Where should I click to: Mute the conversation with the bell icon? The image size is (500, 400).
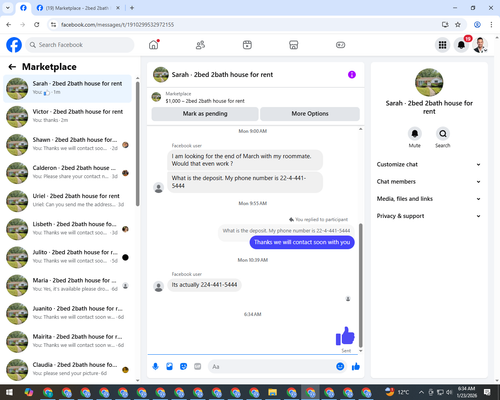point(415,134)
